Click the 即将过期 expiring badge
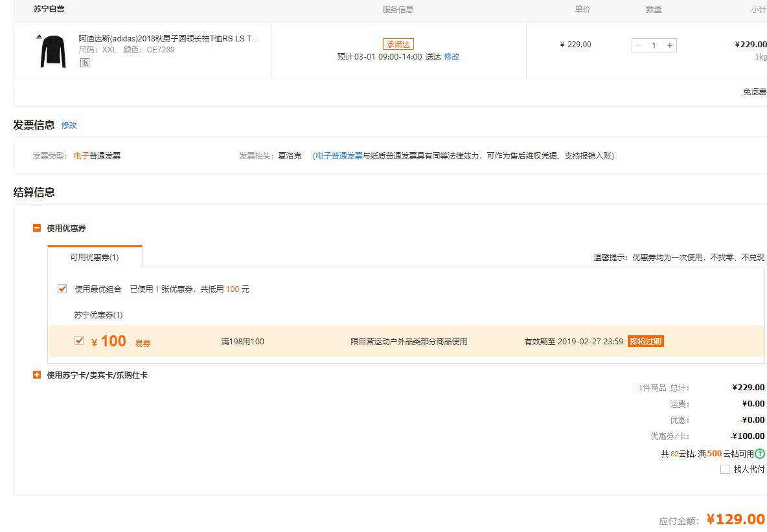767x532 pixels. click(645, 341)
